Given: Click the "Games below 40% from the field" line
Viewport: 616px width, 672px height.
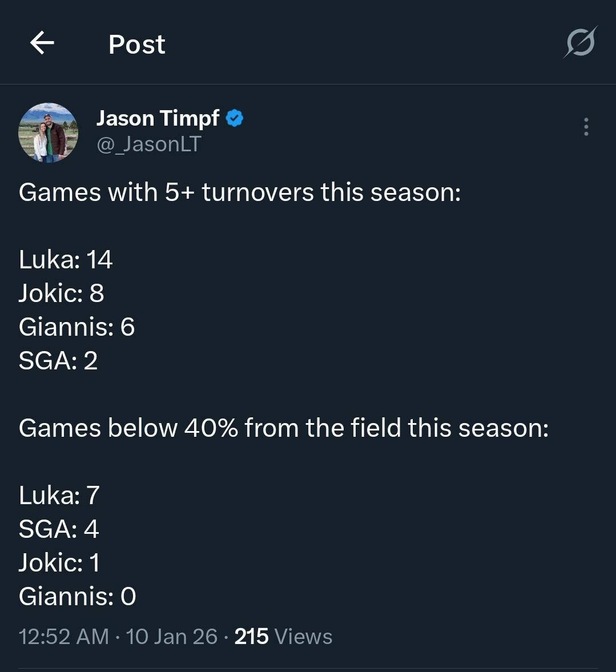Looking at the screenshot, I should pyautogui.click(x=284, y=428).
